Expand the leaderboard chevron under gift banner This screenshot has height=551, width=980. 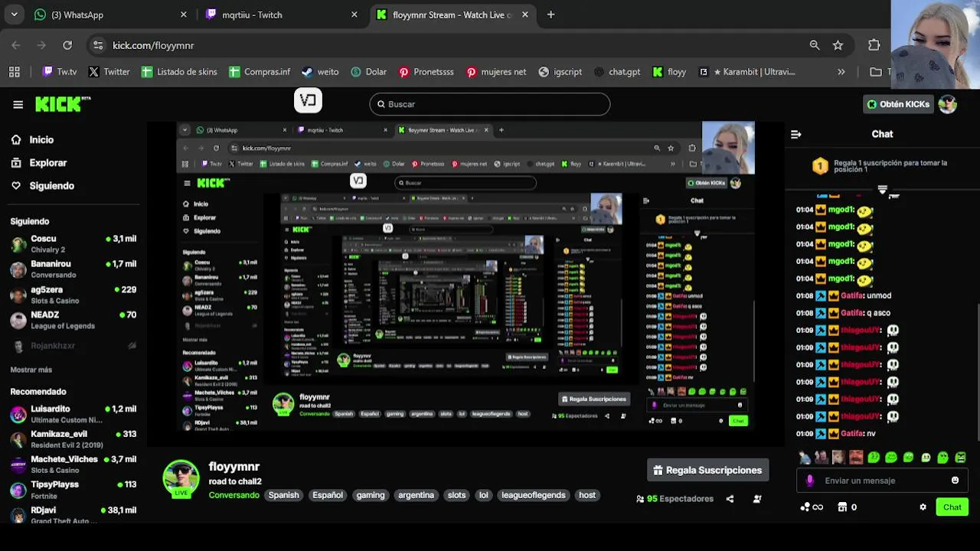[x=882, y=190]
